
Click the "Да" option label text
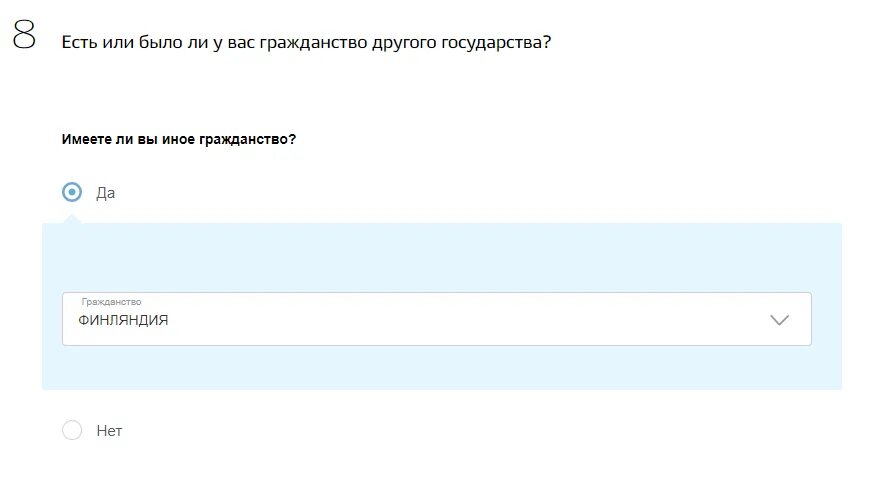click(105, 193)
